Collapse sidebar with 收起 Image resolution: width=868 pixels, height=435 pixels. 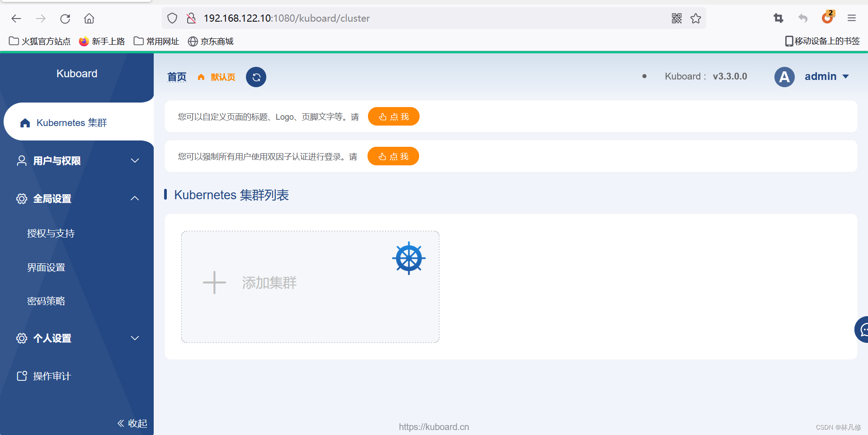[x=132, y=423]
